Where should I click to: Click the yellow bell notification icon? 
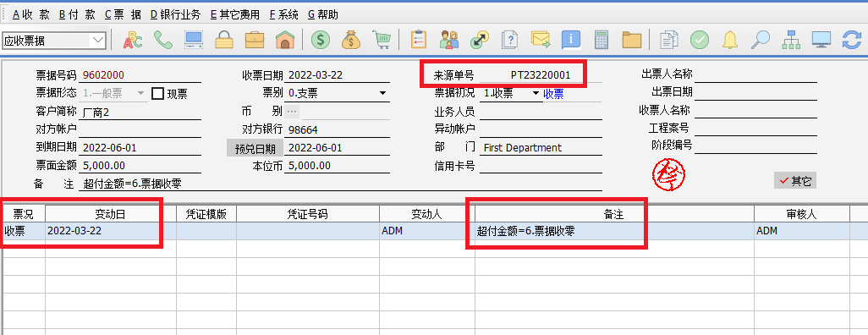pyautogui.click(x=730, y=40)
